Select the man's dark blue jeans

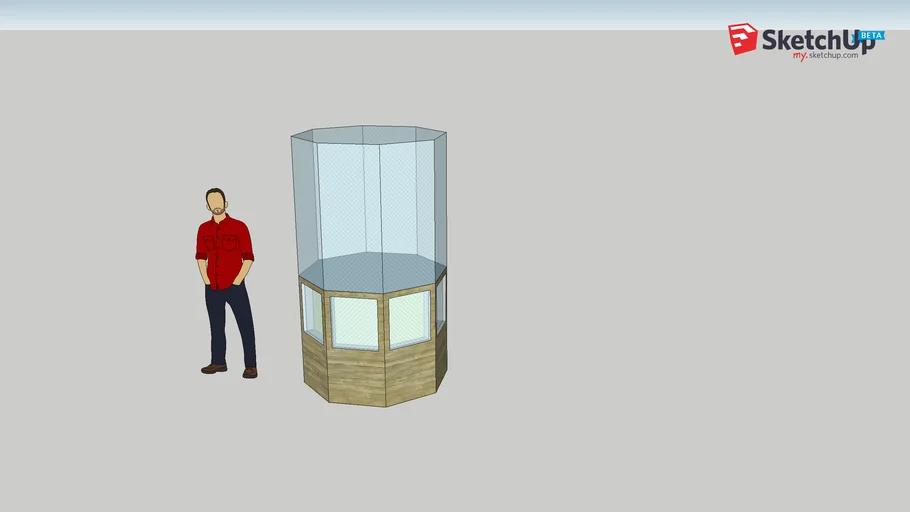[x=230, y=320]
